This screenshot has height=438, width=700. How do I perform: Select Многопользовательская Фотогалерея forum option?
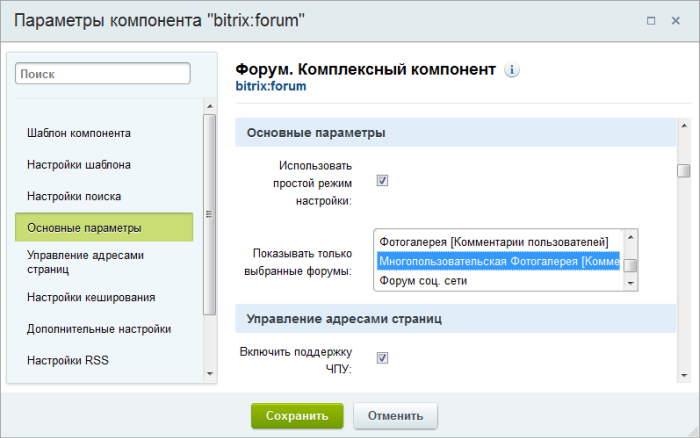tap(499, 261)
